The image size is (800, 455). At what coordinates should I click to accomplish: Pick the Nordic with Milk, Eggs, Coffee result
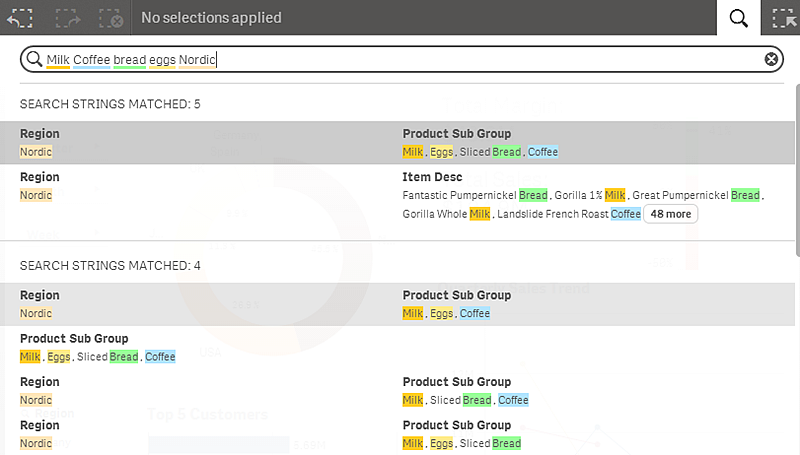point(400,304)
